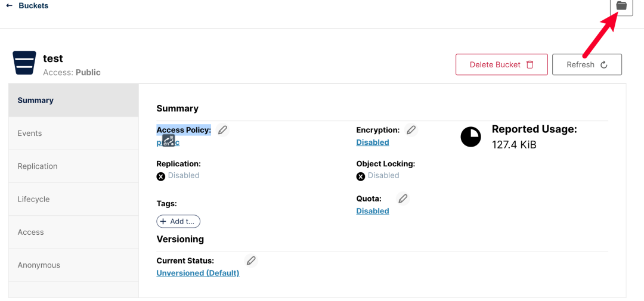Click the Object Locking disabled status icon
The image size is (644, 301).
pyautogui.click(x=360, y=176)
